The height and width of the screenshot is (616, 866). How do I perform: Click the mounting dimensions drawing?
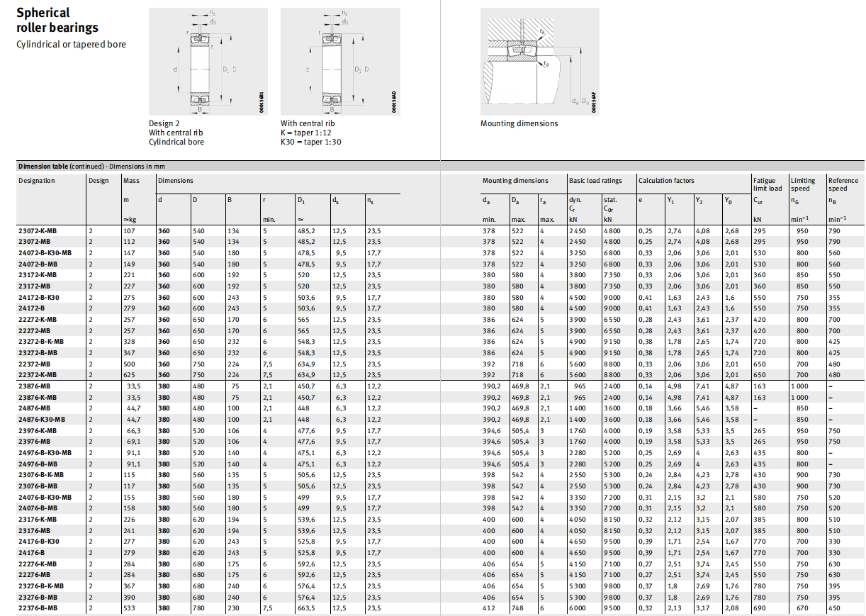[x=539, y=62]
